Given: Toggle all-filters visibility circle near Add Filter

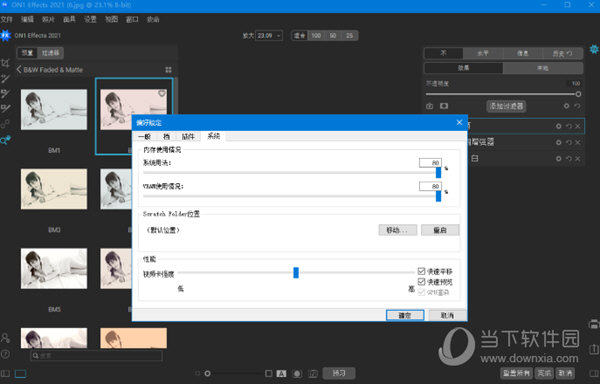Looking at the screenshot, I should click(x=567, y=106).
